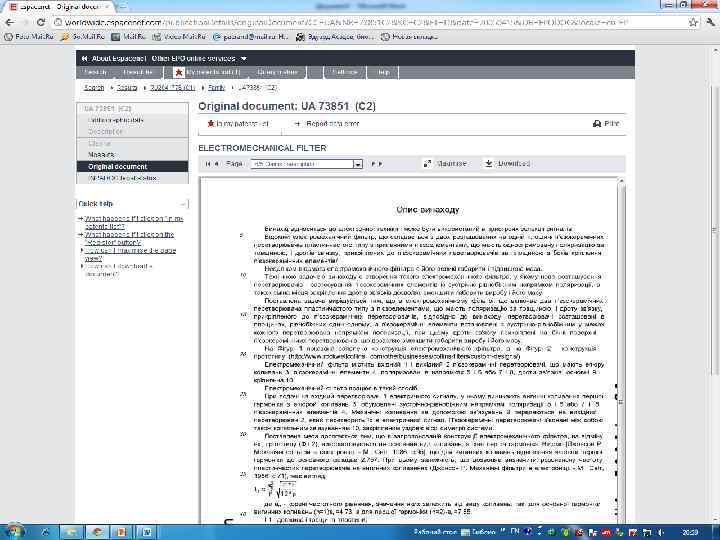This screenshot has width=720, height=540.
Task: Open the Query history tab
Action: point(278,72)
